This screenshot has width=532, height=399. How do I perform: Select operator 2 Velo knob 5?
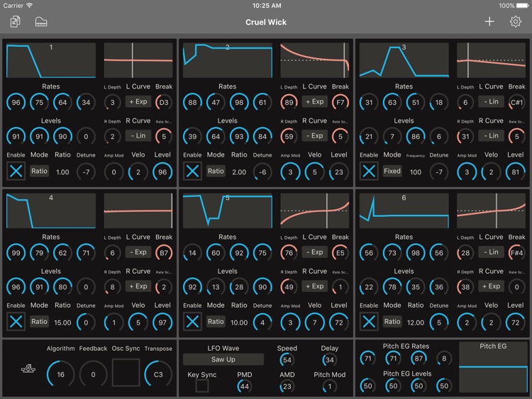click(x=314, y=172)
